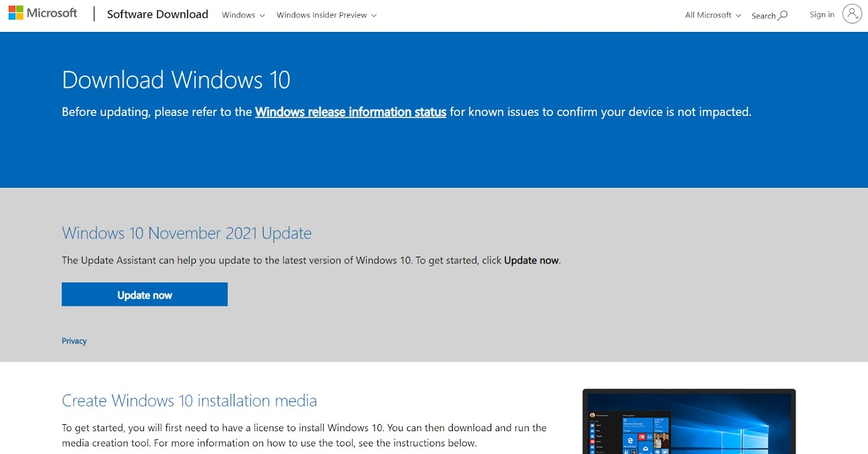Click the Search magnifier icon
868x454 pixels.
pos(783,15)
